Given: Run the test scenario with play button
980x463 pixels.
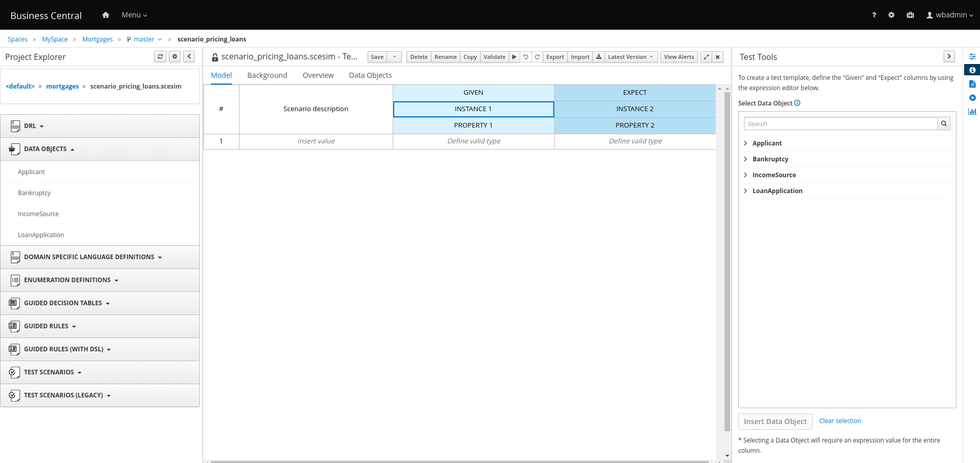Looking at the screenshot, I should coord(514,57).
